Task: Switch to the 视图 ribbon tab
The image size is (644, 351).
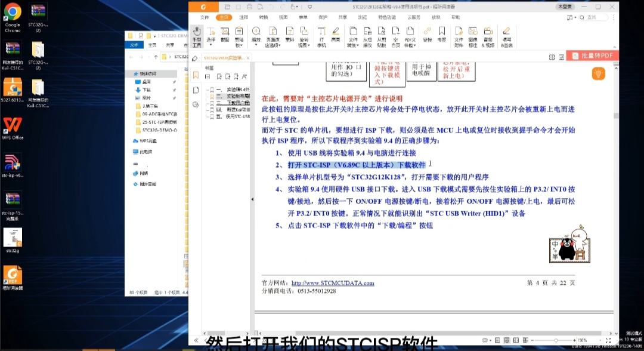Action: 283,17
